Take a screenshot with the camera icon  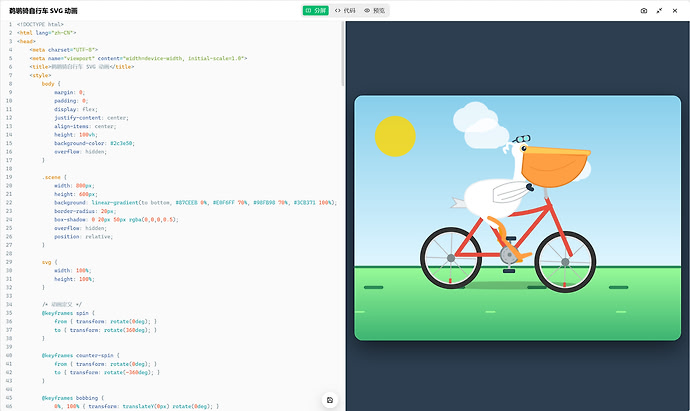point(644,11)
